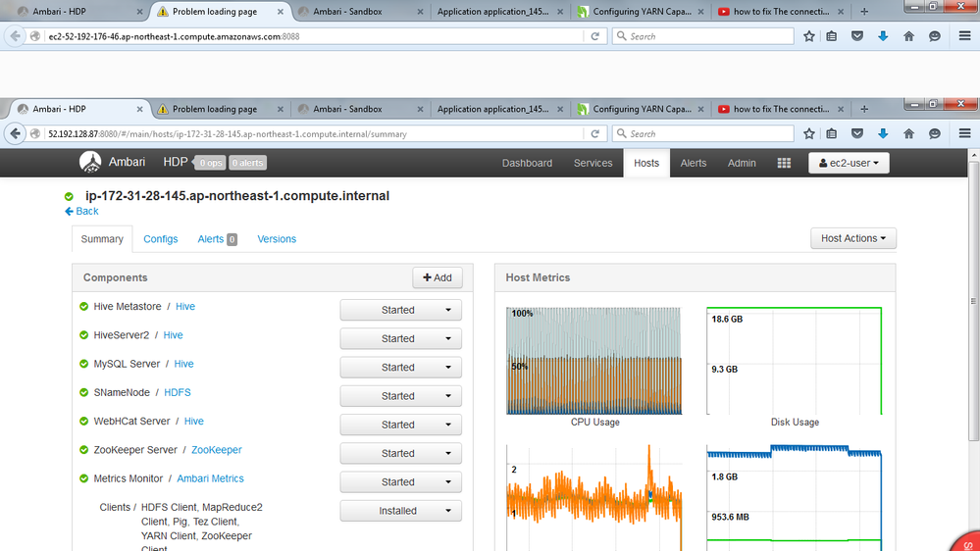Screen dimensions: 980x551
Task: Click the CPU Usage chart
Action: 593,361
